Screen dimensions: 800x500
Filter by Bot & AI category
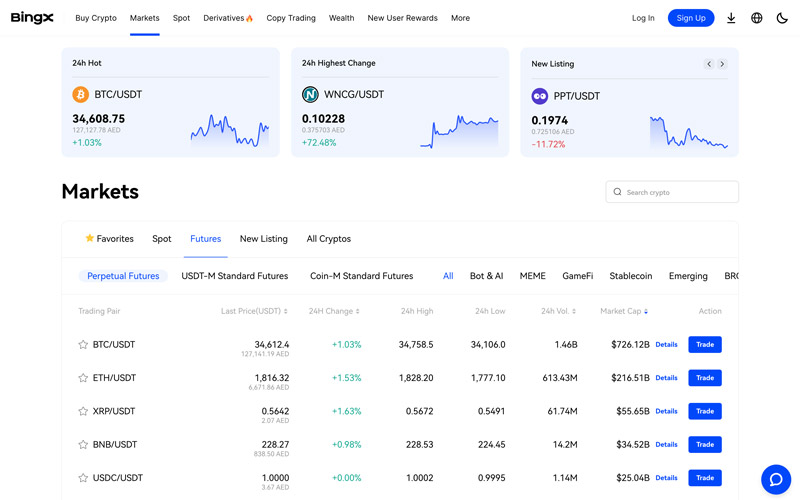[486, 276]
